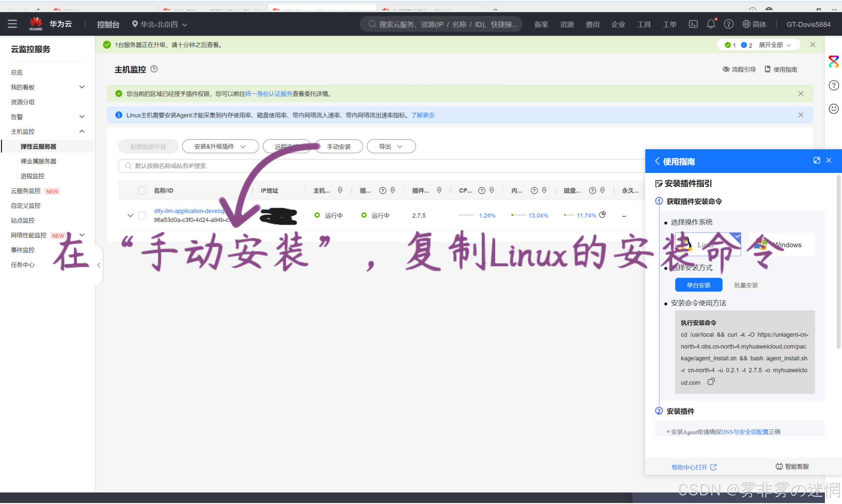Click the 手动安装 button

point(339,147)
